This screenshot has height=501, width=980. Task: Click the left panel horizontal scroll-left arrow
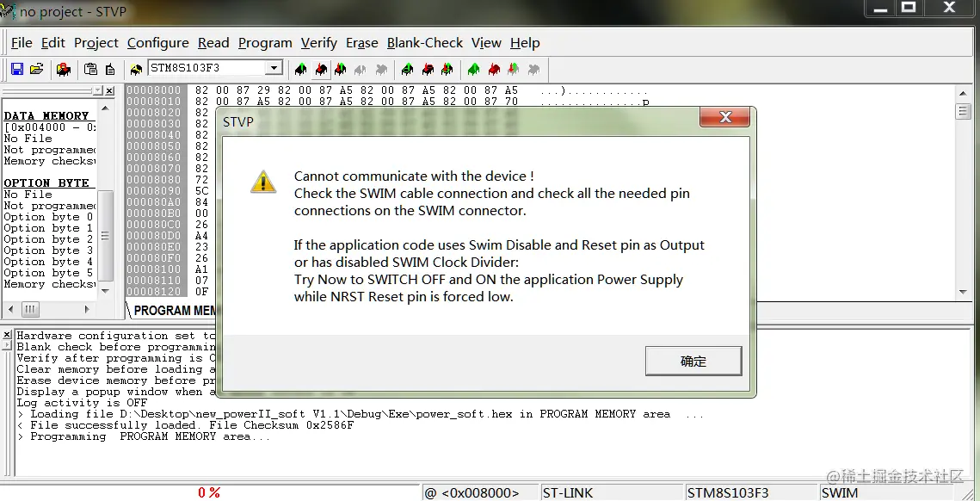pos(10,309)
